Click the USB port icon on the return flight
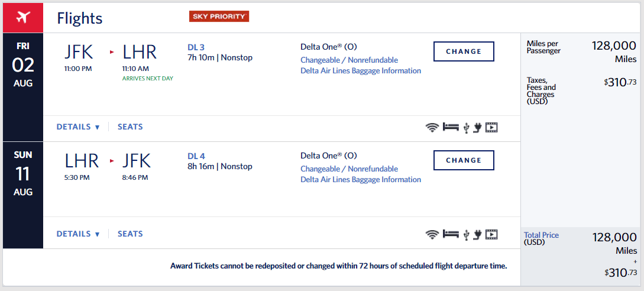644x291 pixels. point(466,234)
